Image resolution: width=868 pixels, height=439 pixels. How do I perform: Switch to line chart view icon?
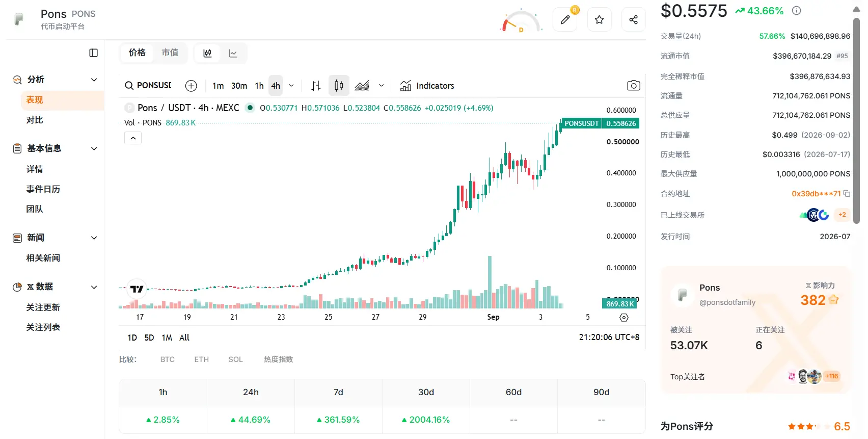tap(233, 53)
